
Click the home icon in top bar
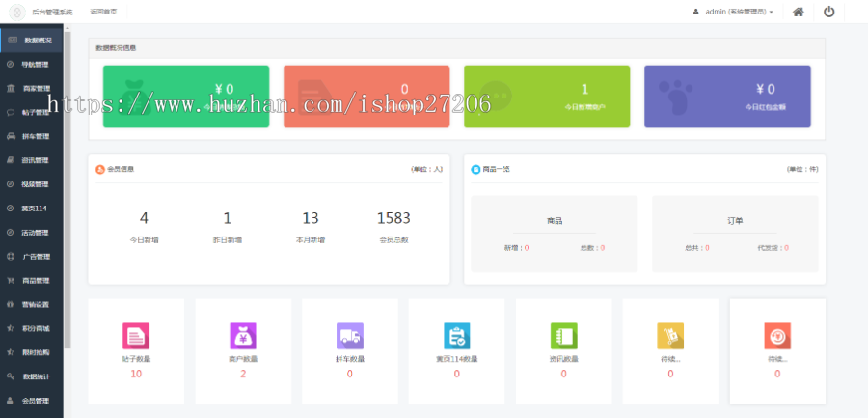[x=798, y=12]
